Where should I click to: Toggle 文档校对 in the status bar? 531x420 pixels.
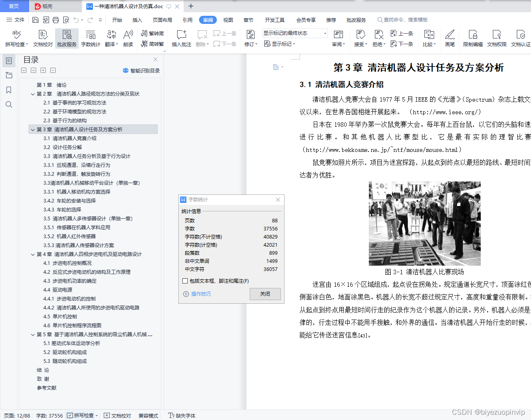(117, 416)
